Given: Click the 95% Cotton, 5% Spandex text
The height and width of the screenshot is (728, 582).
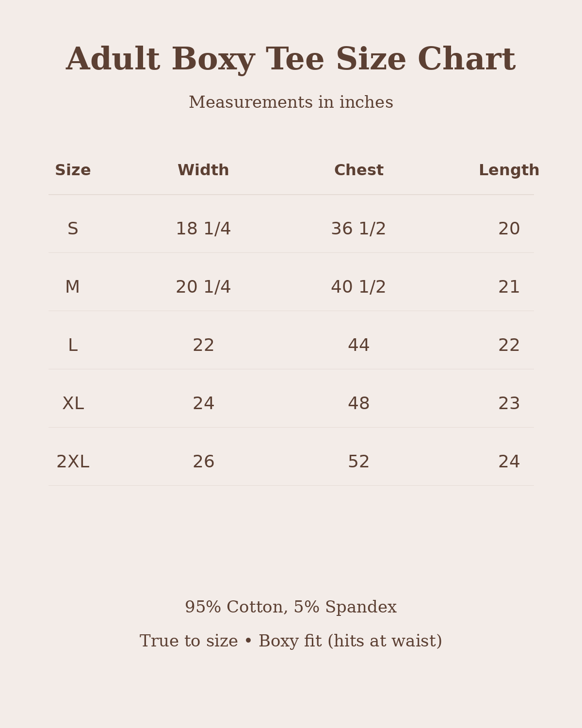Looking at the screenshot, I should point(291,607).
